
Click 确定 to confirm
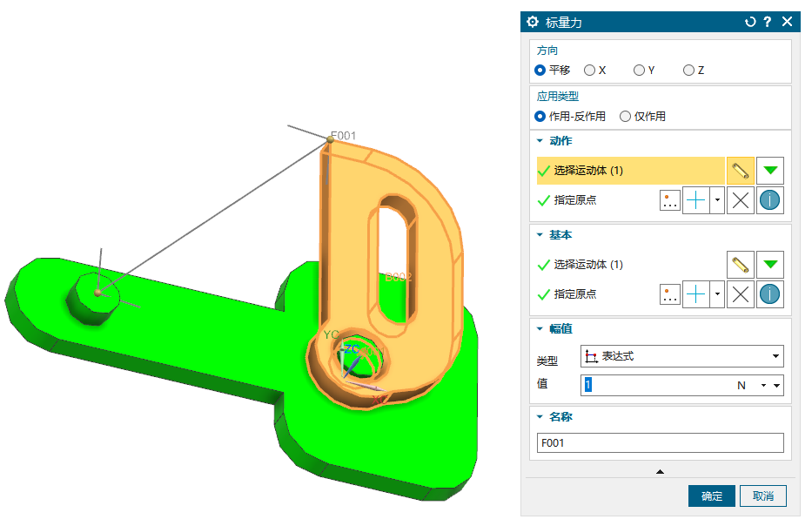coord(711,496)
